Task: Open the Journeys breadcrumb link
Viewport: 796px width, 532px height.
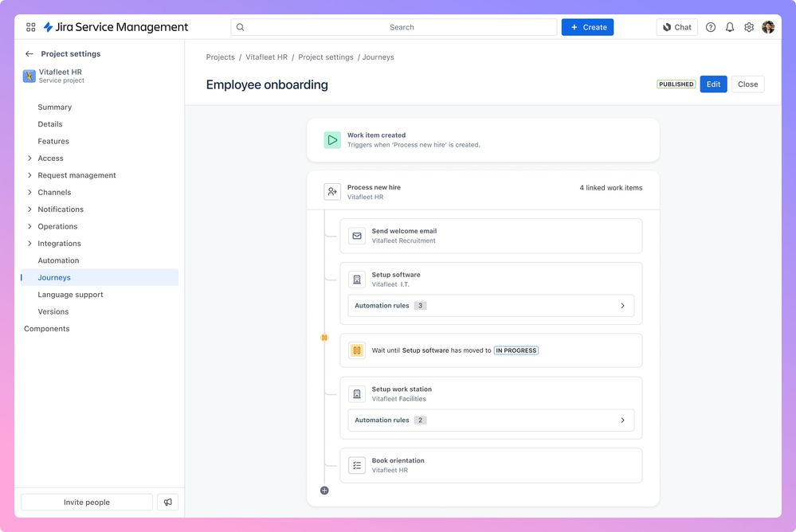Action: (x=378, y=57)
